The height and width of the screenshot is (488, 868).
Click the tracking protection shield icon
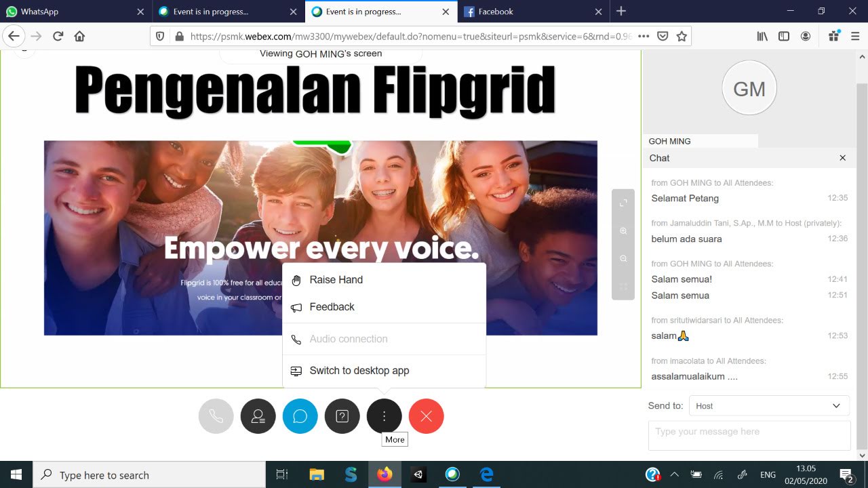[x=160, y=36]
